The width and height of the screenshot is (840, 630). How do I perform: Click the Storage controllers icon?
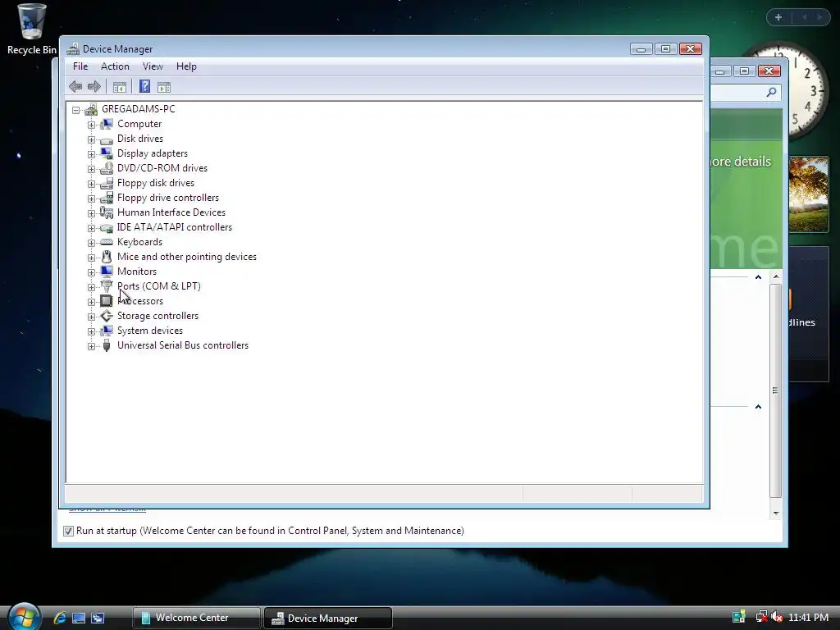coord(107,316)
